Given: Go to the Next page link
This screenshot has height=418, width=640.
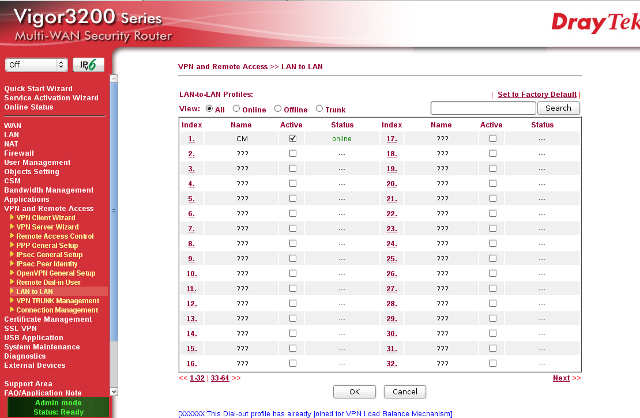Looking at the screenshot, I should [561, 378].
